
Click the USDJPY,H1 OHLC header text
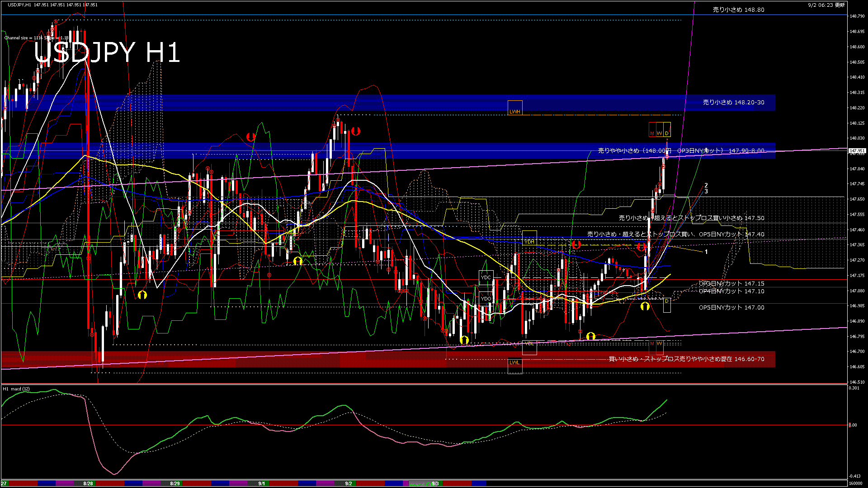click(52, 5)
